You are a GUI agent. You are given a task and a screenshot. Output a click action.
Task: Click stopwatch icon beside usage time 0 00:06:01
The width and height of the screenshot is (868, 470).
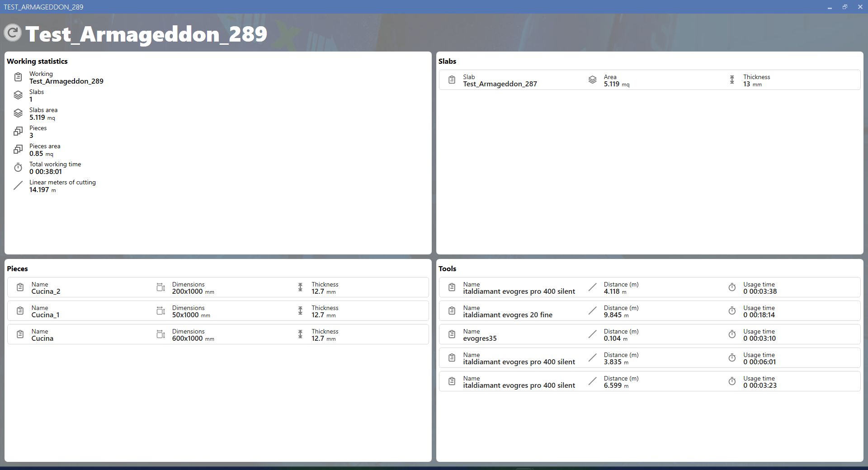732,358
